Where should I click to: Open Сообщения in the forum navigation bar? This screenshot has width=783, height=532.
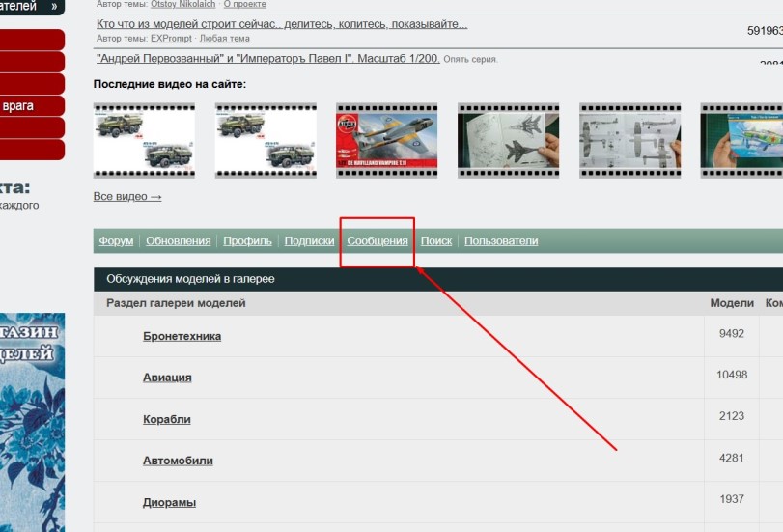coord(378,241)
